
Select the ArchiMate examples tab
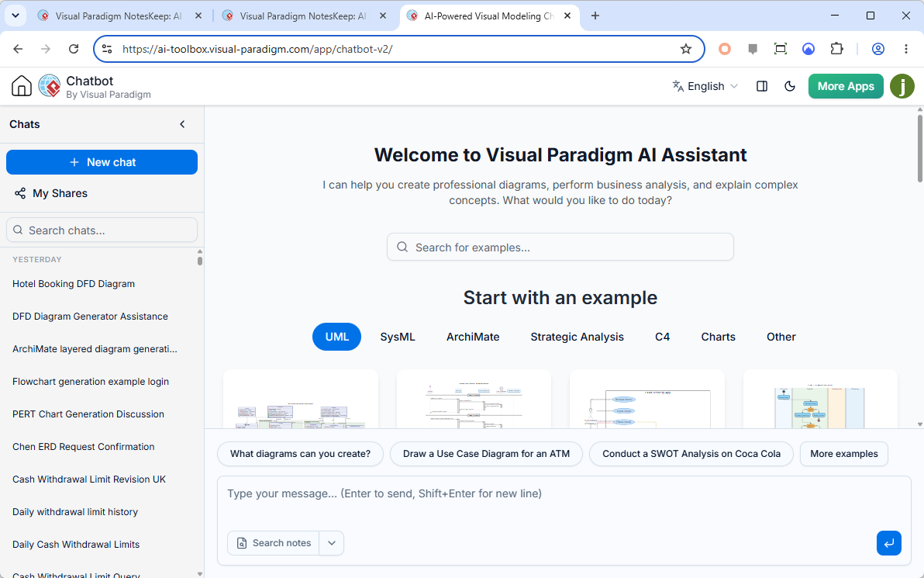click(x=473, y=337)
